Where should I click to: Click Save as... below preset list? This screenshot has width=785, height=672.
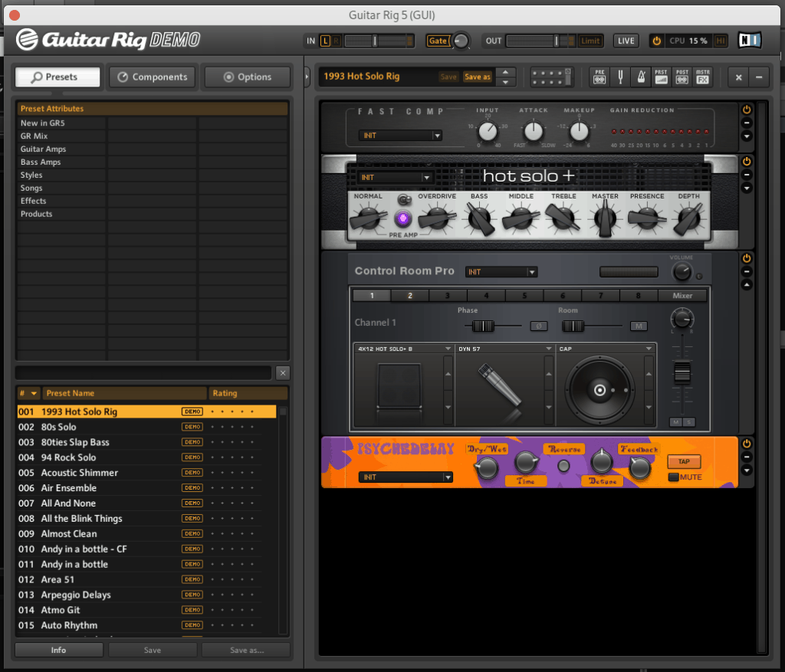pos(246,650)
